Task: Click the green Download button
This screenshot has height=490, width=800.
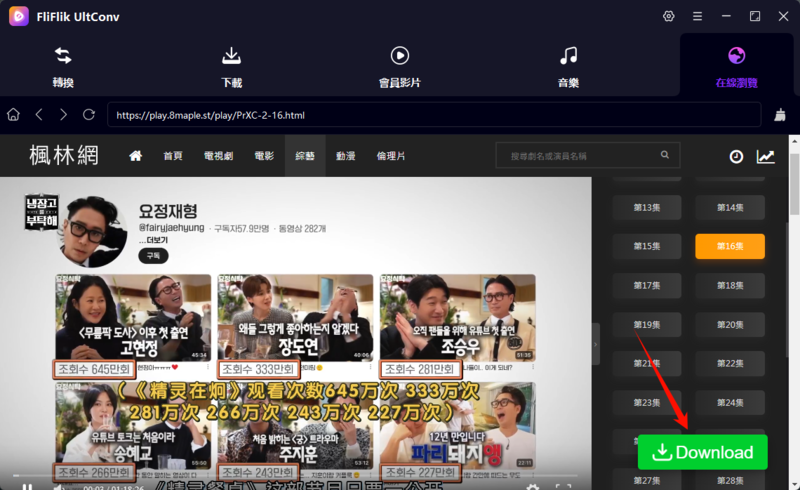Action: click(x=702, y=452)
